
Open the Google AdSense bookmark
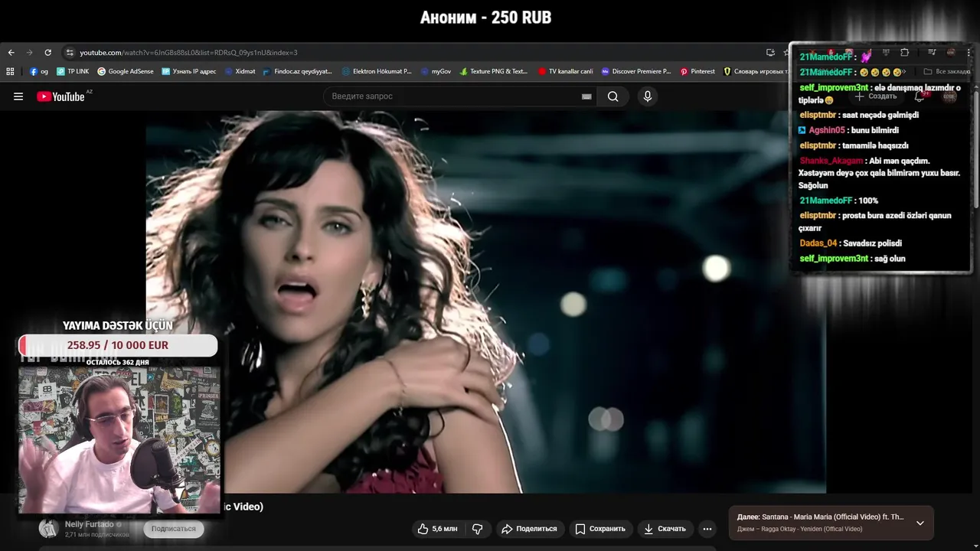tap(126, 71)
